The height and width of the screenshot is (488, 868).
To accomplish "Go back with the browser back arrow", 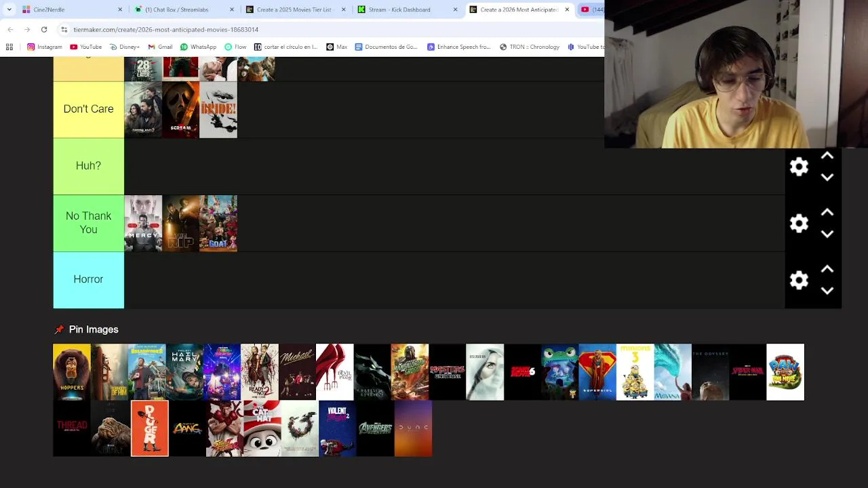I will [10, 30].
